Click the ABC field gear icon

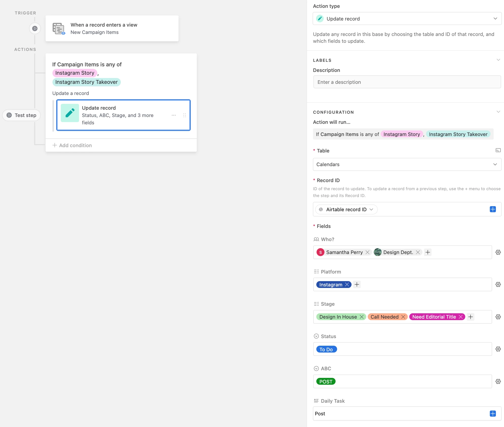[498, 381]
